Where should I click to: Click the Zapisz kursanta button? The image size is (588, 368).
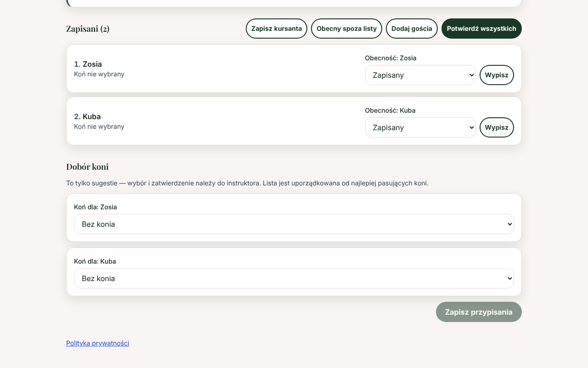[x=277, y=29]
